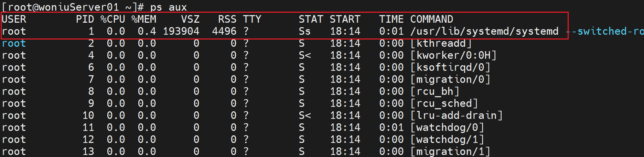Image resolution: width=644 pixels, height=157 pixels.
Task: Click the RSS column header
Action: [x=227, y=19]
